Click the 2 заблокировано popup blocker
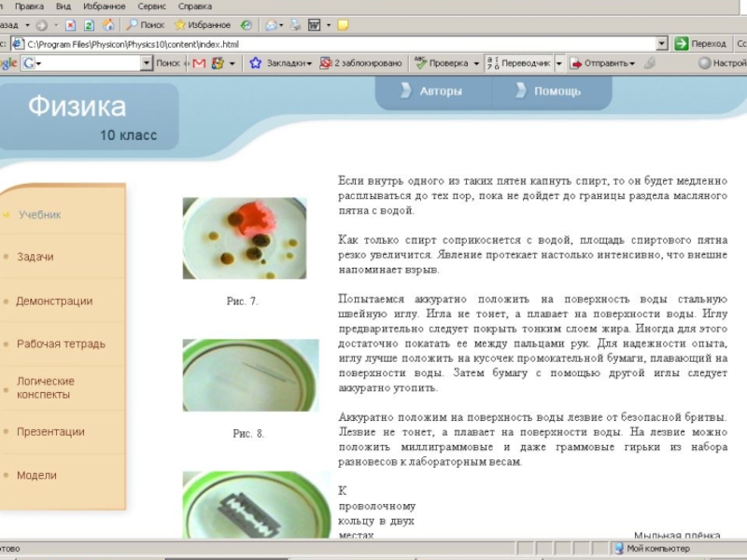 (360, 63)
